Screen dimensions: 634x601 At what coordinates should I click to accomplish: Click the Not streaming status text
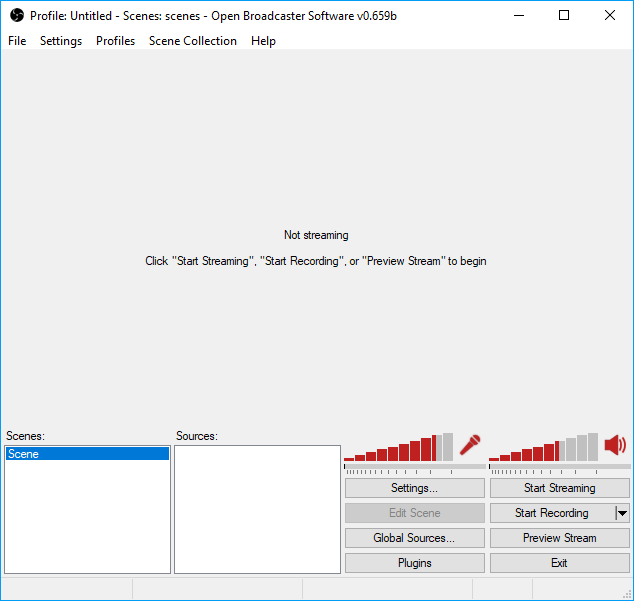coord(316,235)
